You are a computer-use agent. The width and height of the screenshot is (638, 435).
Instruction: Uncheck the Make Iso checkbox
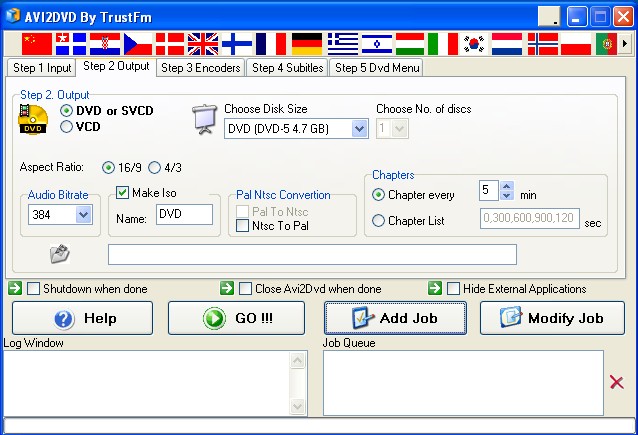pyautogui.click(x=122, y=192)
